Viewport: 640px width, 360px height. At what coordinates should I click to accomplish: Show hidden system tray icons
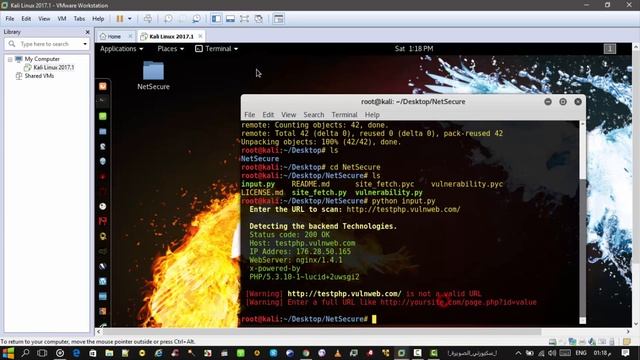(x=518, y=353)
